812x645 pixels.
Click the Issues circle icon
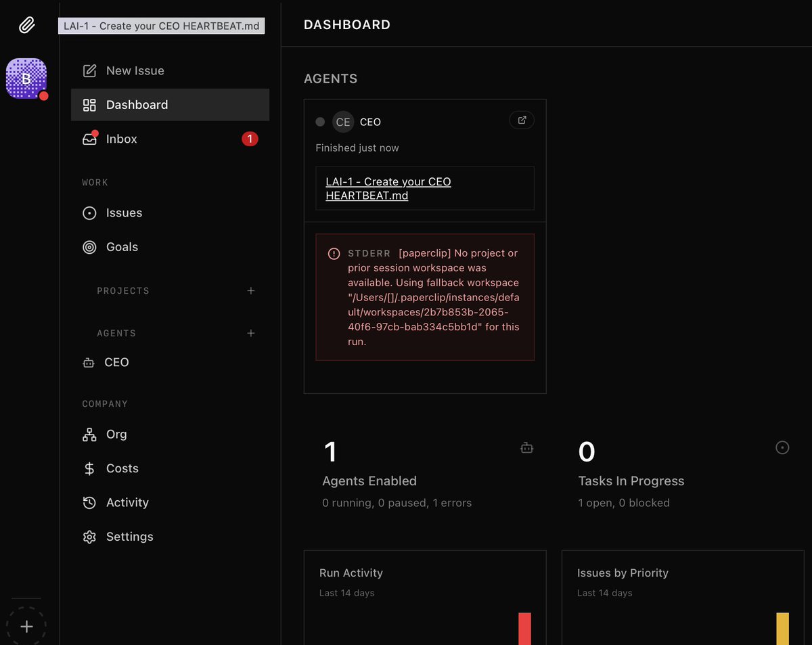(x=89, y=213)
